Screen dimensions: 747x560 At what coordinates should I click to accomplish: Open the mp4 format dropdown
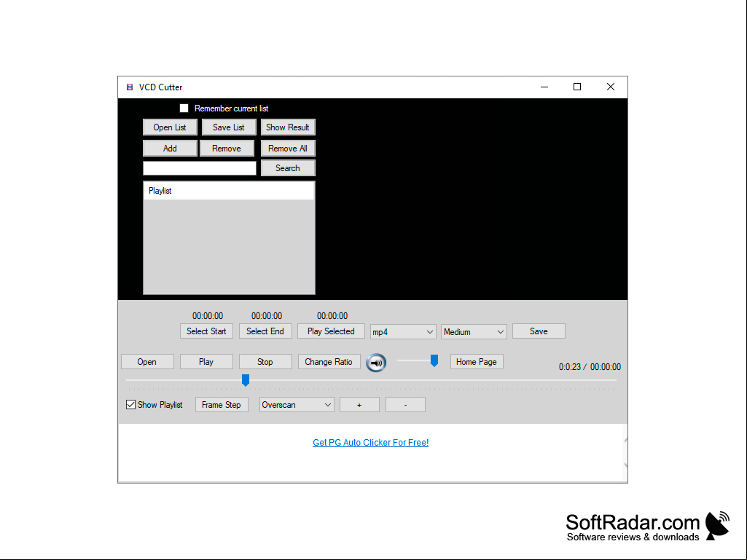coord(402,332)
